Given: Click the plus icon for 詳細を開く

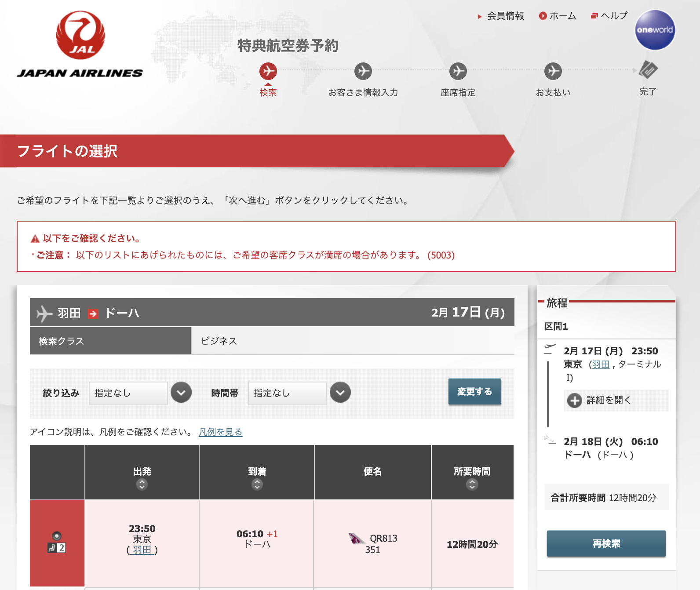Looking at the screenshot, I should (x=574, y=401).
